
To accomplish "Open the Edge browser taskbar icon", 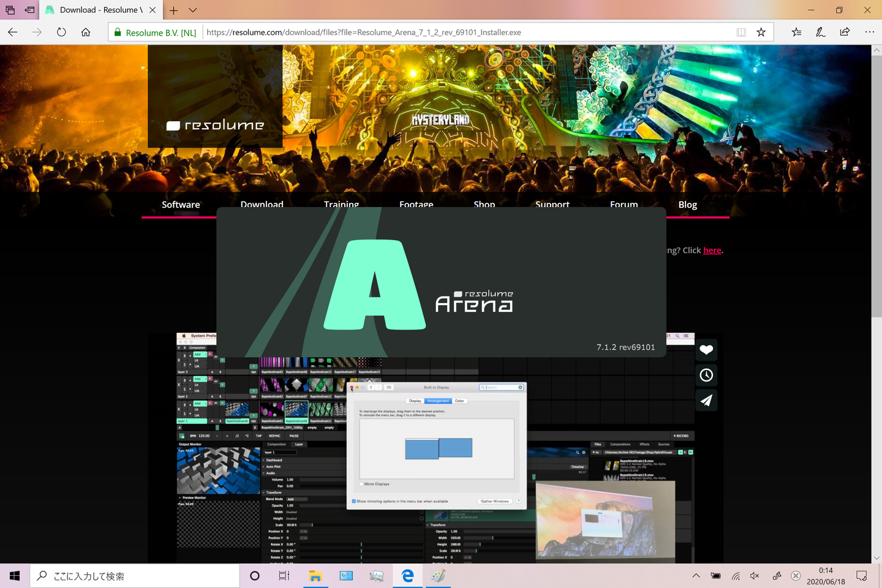I will coord(407,576).
